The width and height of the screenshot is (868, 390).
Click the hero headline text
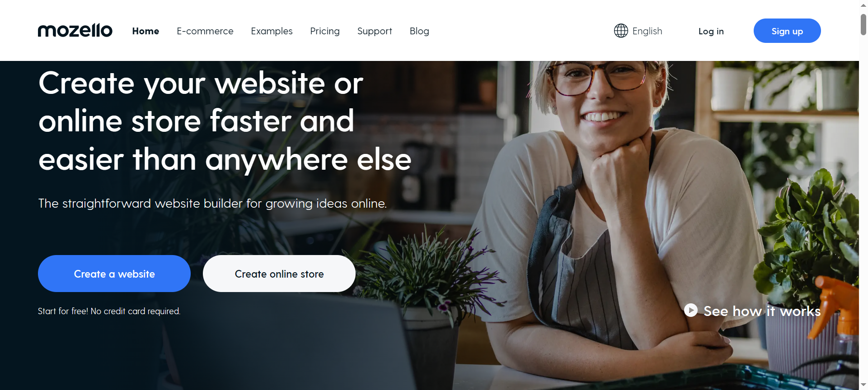coord(225,121)
